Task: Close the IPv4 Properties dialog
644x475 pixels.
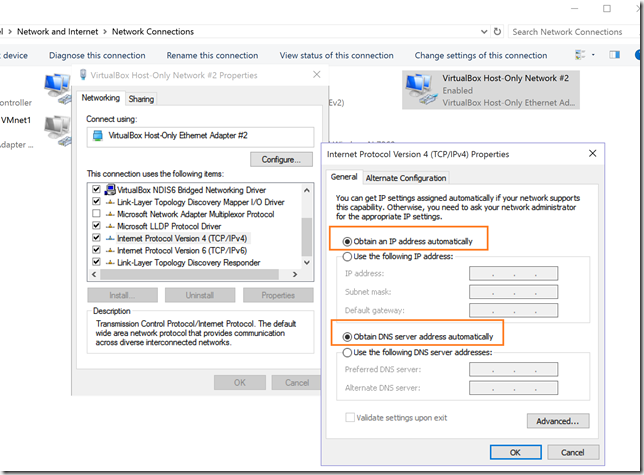Action: coord(592,154)
